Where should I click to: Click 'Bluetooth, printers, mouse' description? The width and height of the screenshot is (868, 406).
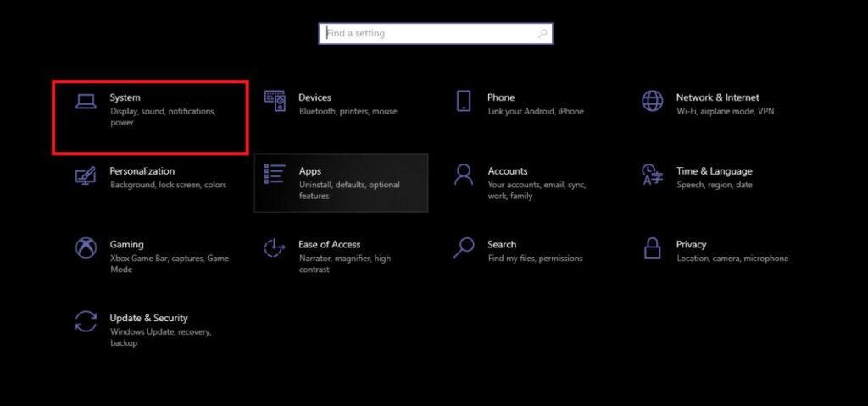click(348, 111)
